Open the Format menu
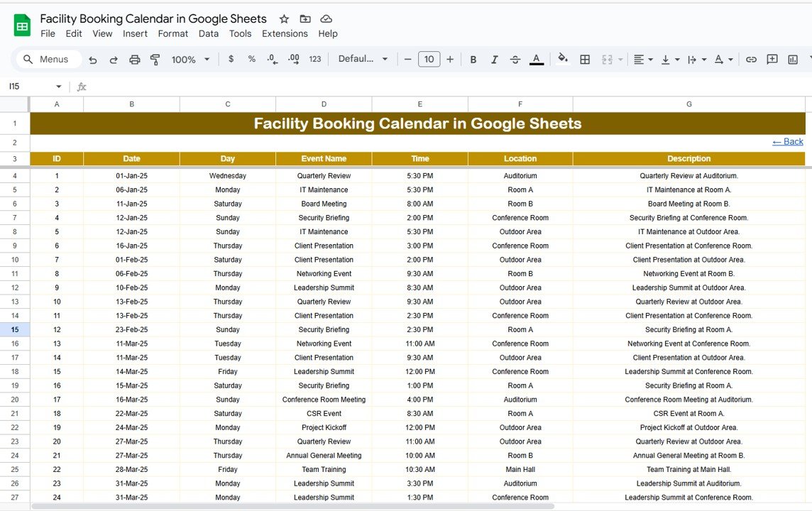 point(173,33)
